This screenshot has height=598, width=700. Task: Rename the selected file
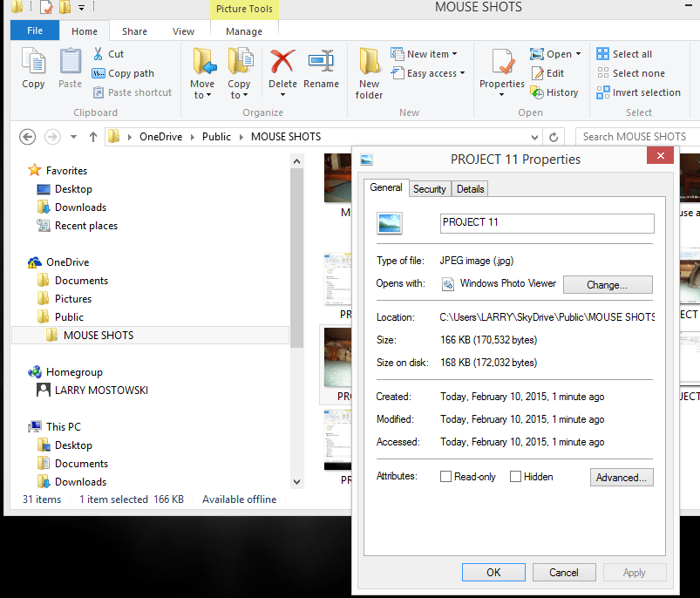pos(321,68)
